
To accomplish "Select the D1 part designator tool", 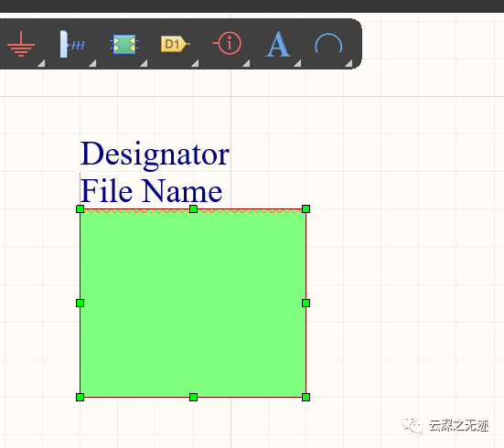I will (176, 44).
